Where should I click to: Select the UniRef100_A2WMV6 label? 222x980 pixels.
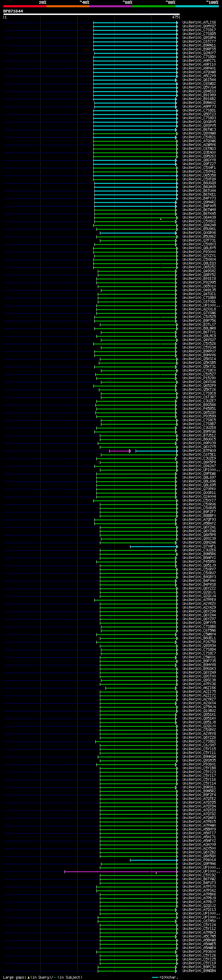[x=199, y=145]
